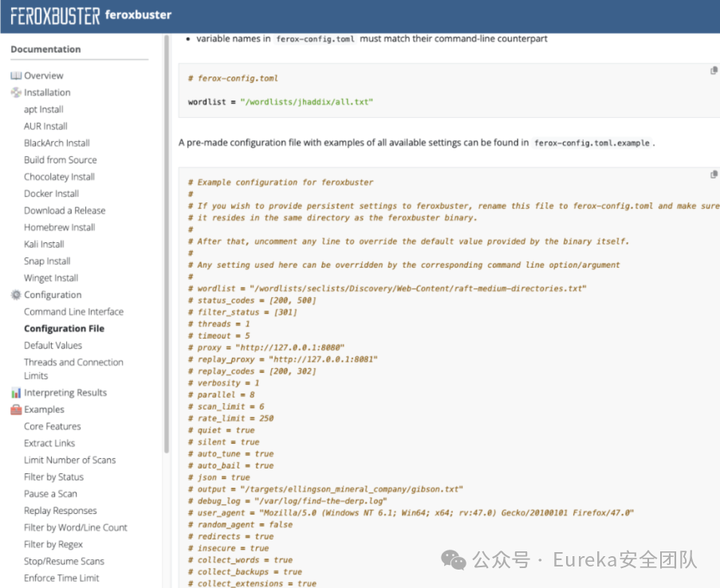Click the FEROXBUSTER logo in header
Screen dimensions: 720x588
[55, 16]
